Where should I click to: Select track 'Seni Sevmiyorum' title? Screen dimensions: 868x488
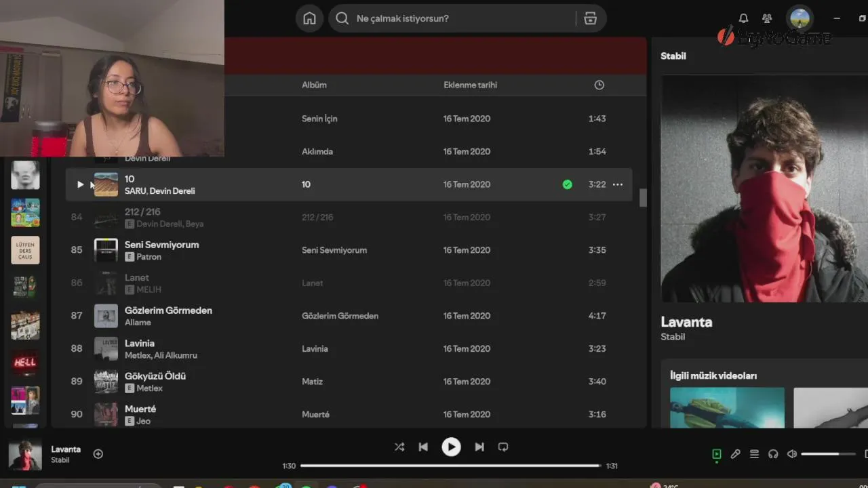click(x=161, y=245)
